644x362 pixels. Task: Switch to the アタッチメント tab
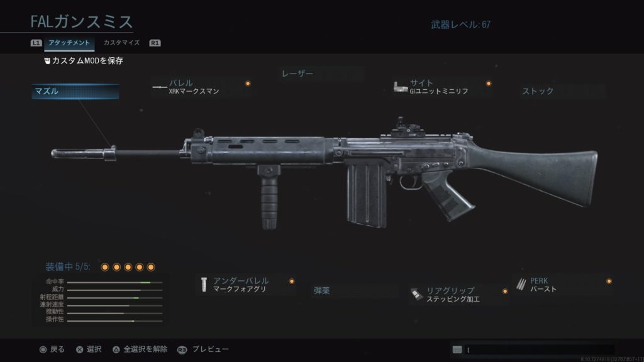click(69, 43)
